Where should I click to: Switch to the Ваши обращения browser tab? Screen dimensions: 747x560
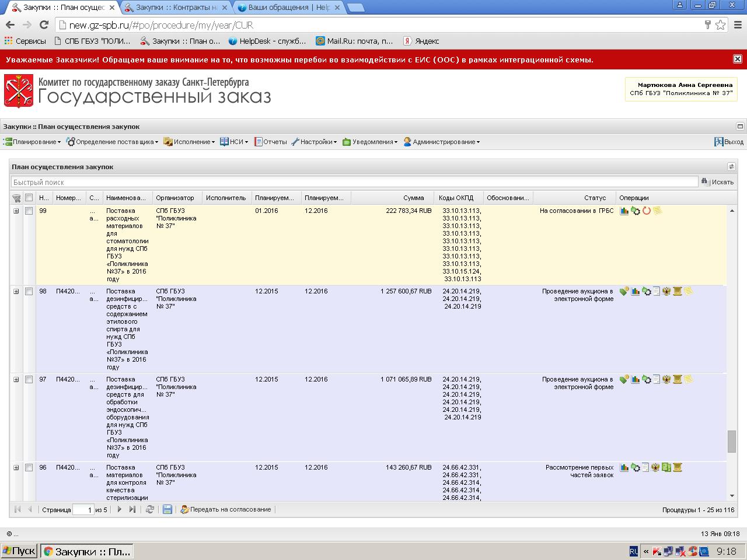coord(288,8)
